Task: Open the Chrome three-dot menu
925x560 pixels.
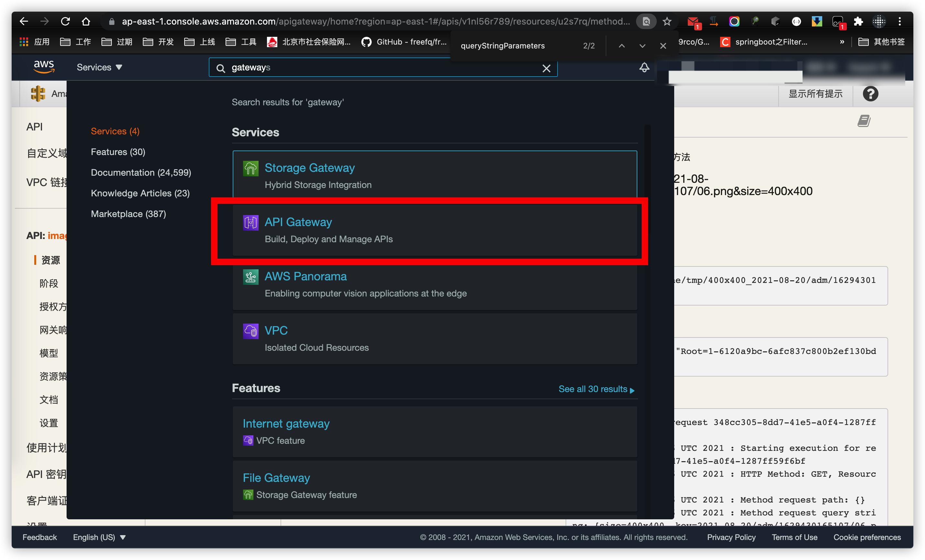Action: 899,22
